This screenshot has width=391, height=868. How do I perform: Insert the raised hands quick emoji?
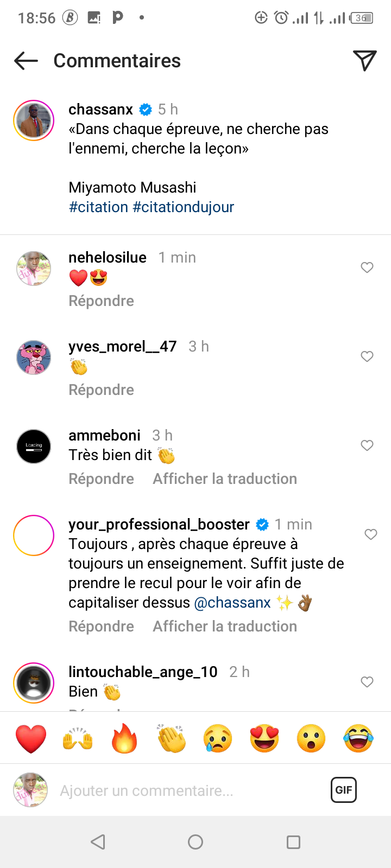click(78, 738)
